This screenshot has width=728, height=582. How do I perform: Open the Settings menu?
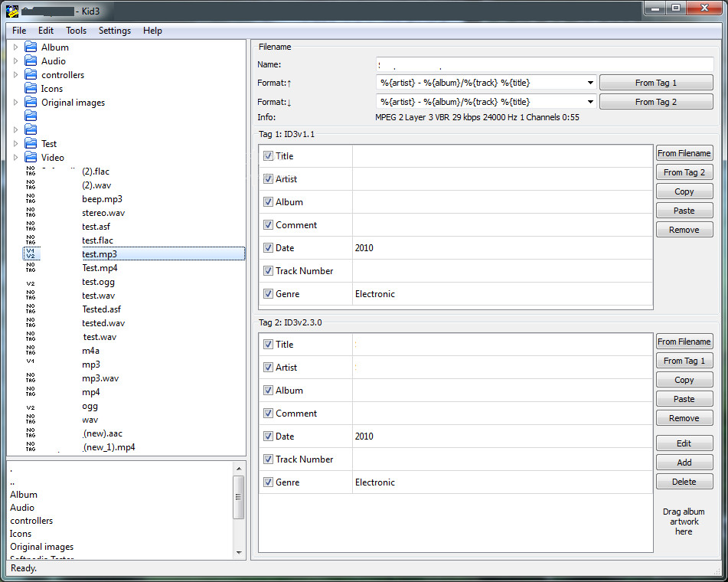115,31
